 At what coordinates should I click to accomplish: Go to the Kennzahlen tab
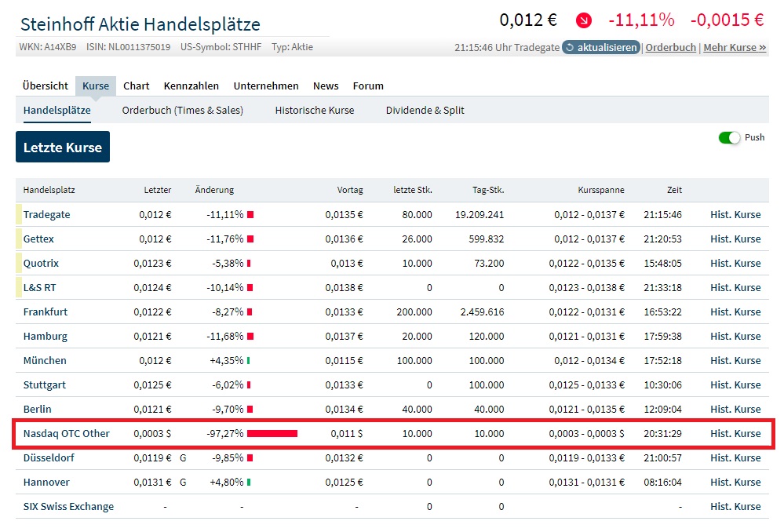coord(191,86)
